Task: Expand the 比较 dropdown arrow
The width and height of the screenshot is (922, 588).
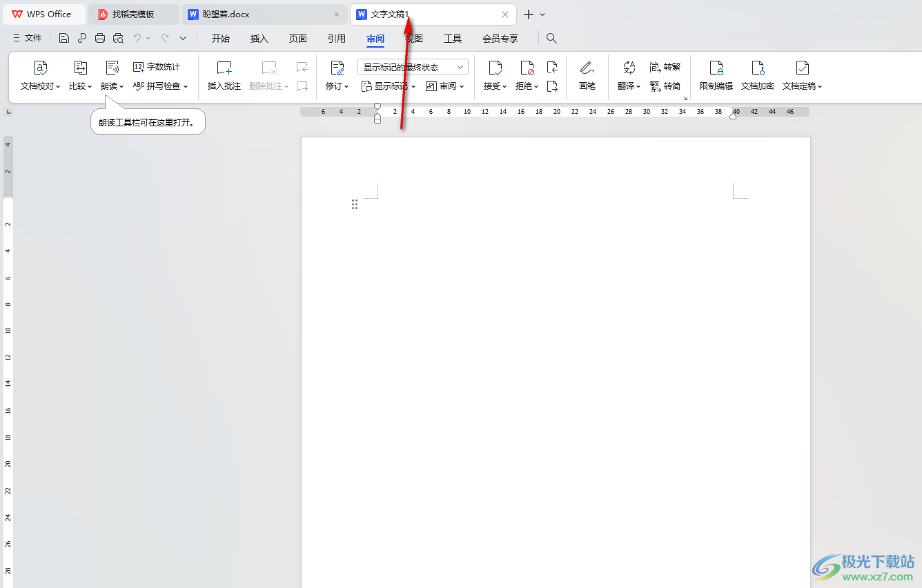Action: pyautogui.click(x=90, y=87)
